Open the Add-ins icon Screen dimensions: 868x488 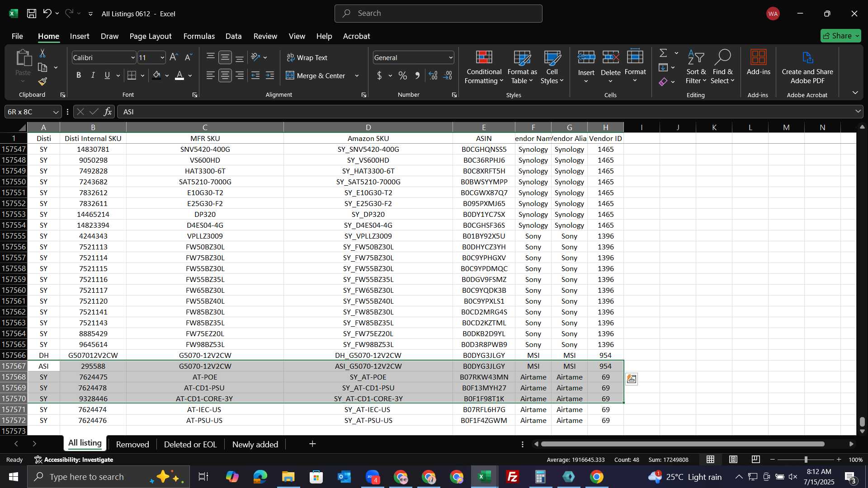[x=758, y=62]
